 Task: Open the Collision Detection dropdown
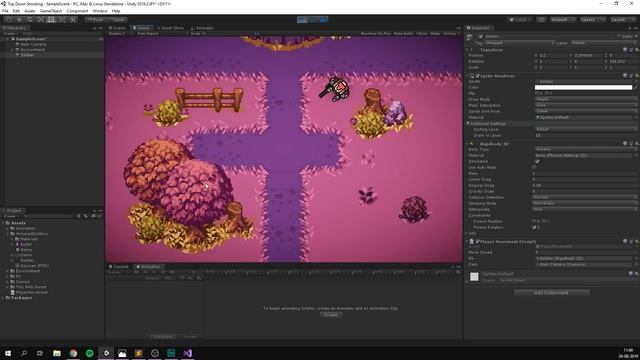585,197
